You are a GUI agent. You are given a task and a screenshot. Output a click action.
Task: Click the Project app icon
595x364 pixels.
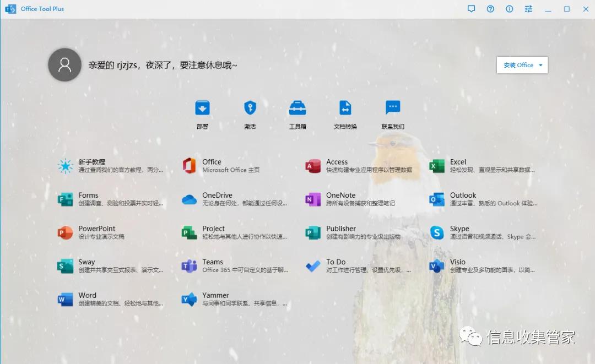[x=189, y=233]
